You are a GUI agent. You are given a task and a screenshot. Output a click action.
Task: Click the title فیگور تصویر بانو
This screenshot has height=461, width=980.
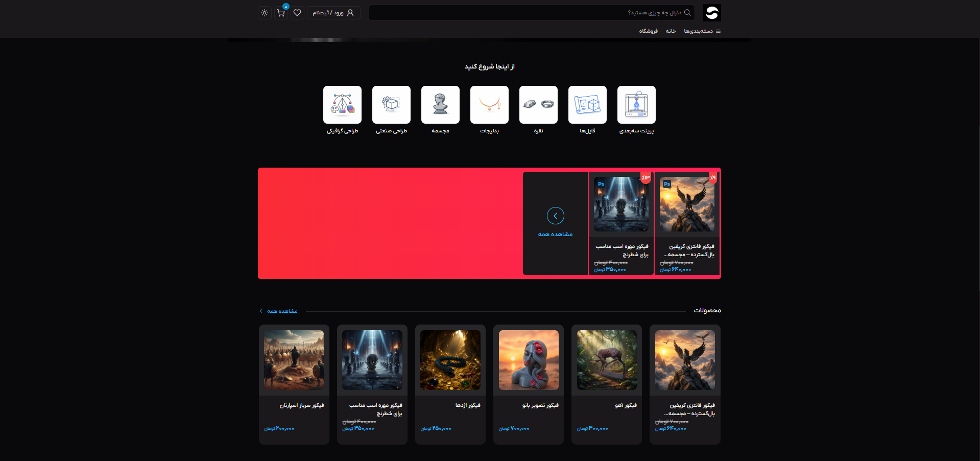click(540, 405)
